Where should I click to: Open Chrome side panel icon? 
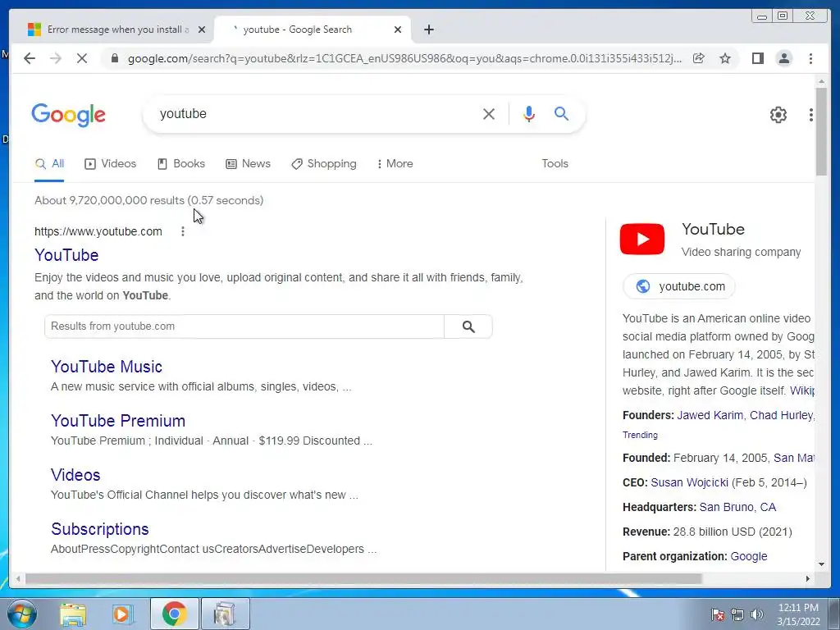tap(757, 58)
